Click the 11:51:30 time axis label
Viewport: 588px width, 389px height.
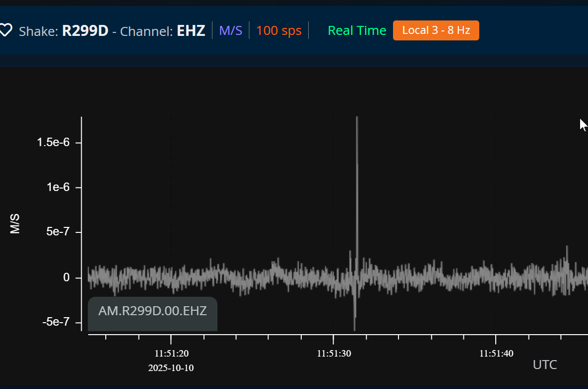click(x=334, y=354)
